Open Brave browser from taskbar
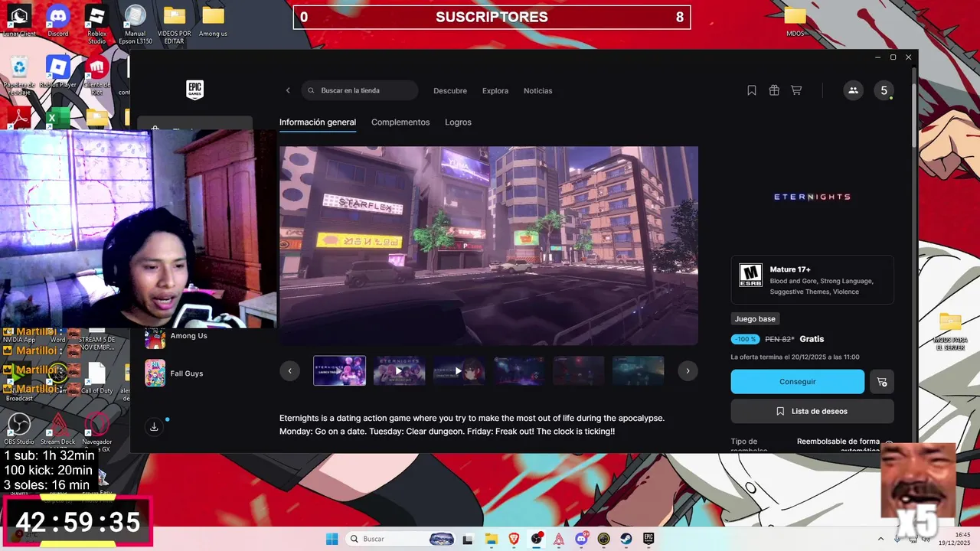This screenshot has height=551, width=980. (514, 539)
